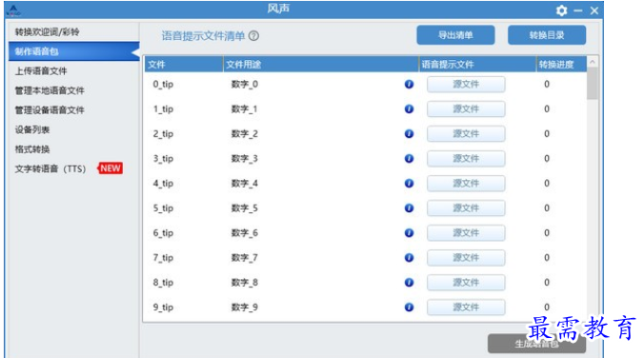The image size is (644, 358).
Task: Click the NEW badge next to TTS
Action: (x=111, y=169)
